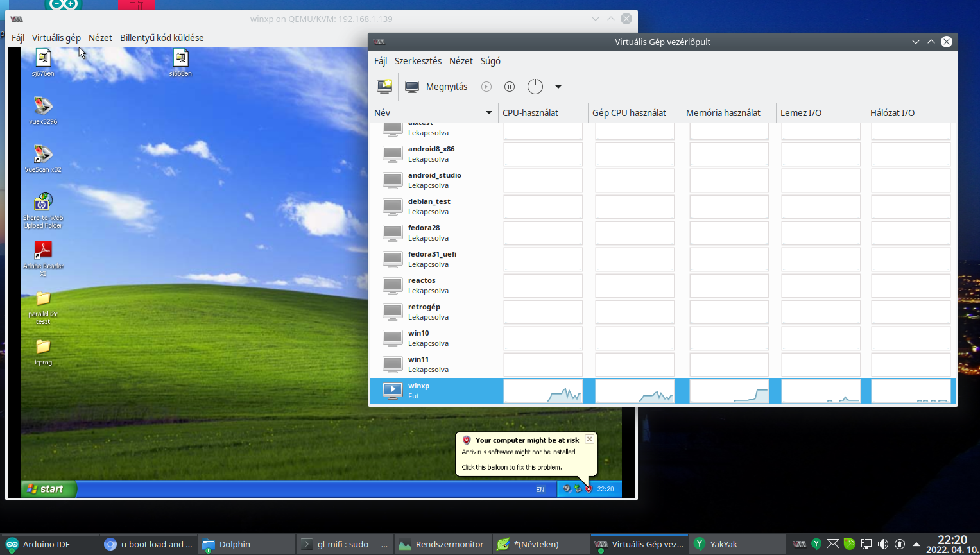The image size is (980, 555).
Task: Open the Billentyű kód küldése menu
Action: (162, 38)
